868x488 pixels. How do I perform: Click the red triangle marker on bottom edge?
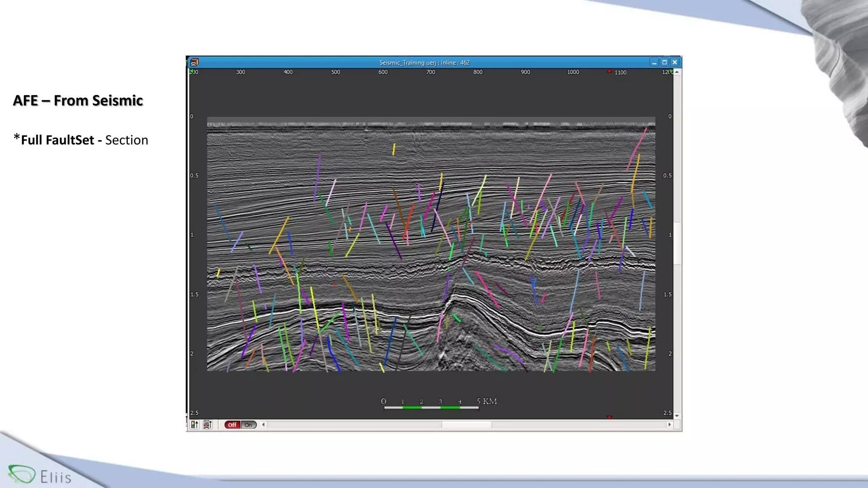click(609, 417)
